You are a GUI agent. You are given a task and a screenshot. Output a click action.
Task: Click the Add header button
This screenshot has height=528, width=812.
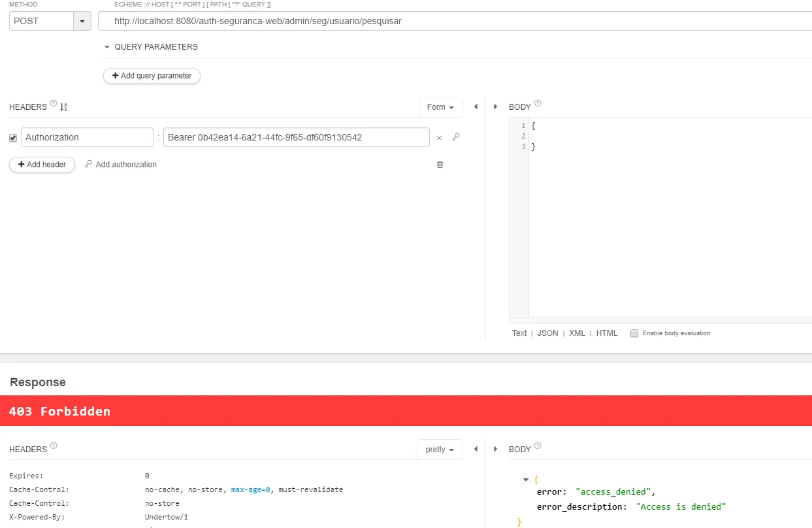tap(42, 165)
